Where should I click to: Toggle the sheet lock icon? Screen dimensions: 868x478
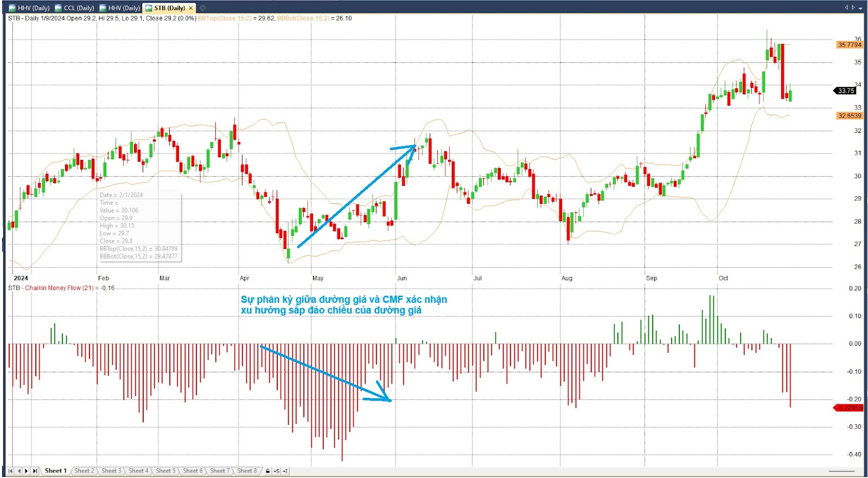pyautogui.click(x=268, y=471)
